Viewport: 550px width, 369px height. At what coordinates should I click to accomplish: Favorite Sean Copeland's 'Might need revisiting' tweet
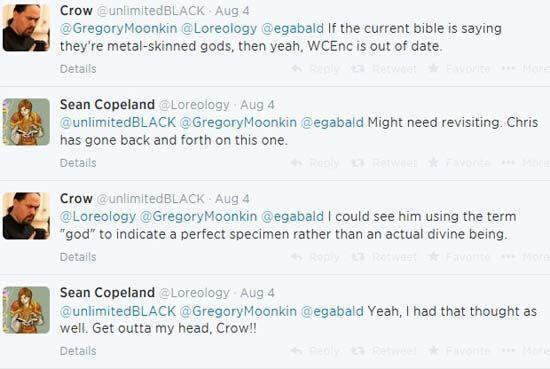(460, 163)
